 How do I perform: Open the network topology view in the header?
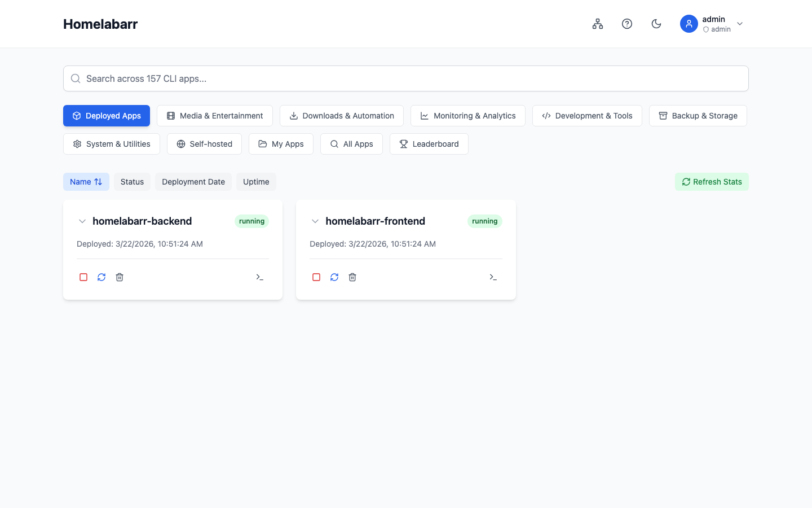(598, 24)
